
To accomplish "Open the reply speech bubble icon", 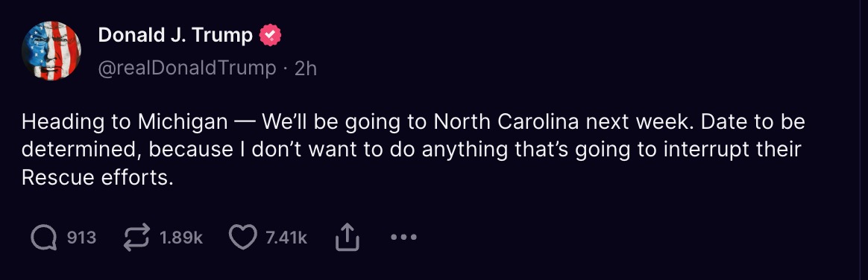I will [x=43, y=238].
